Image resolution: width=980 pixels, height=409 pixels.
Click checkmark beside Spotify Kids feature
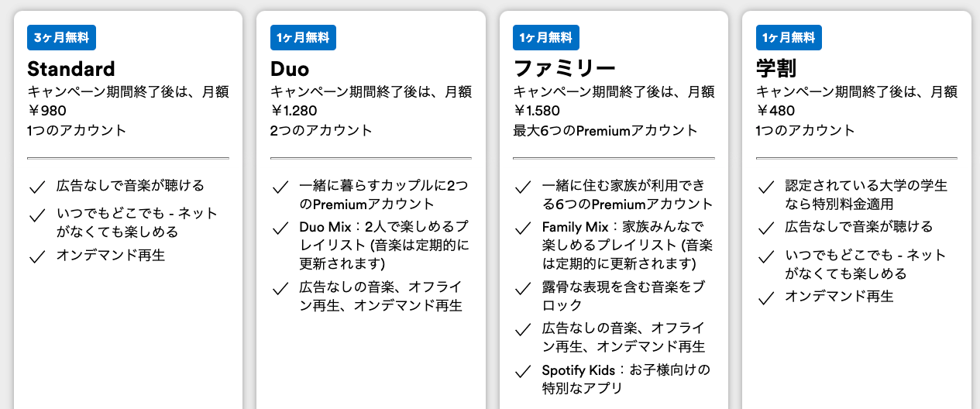(x=523, y=371)
